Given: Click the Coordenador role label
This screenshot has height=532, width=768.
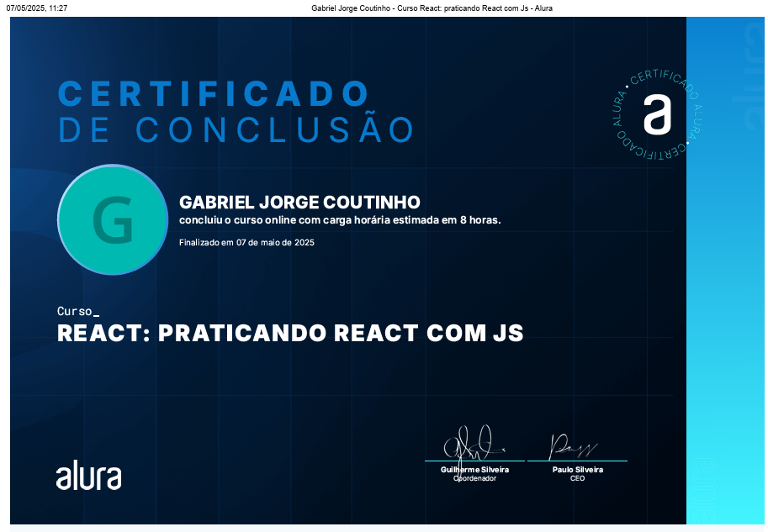Looking at the screenshot, I should [x=474, y=478].
